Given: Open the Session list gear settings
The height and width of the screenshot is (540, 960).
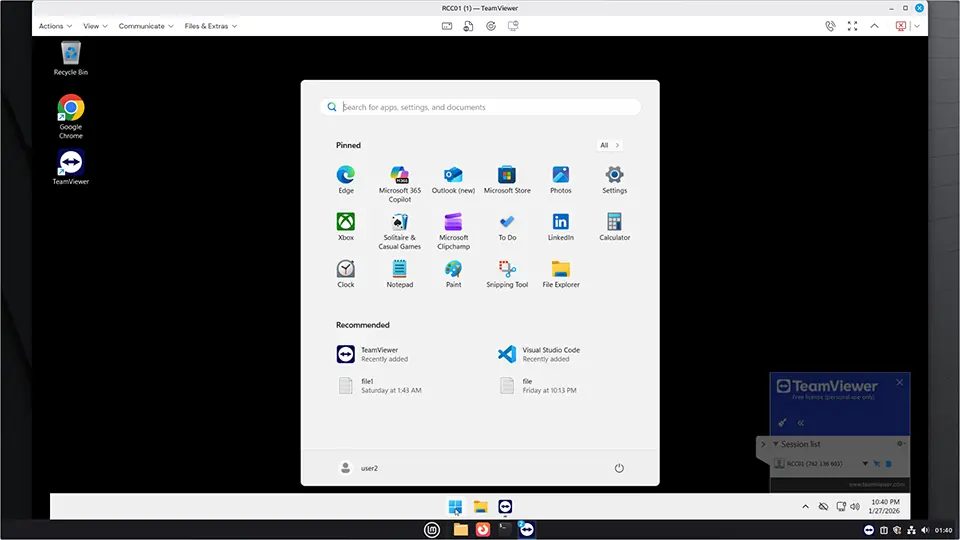Looking at the screenshot, I should 899,443.
